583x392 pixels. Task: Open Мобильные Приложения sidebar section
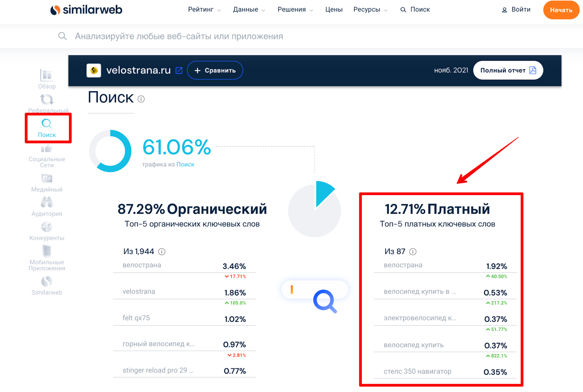coord(47,258)
